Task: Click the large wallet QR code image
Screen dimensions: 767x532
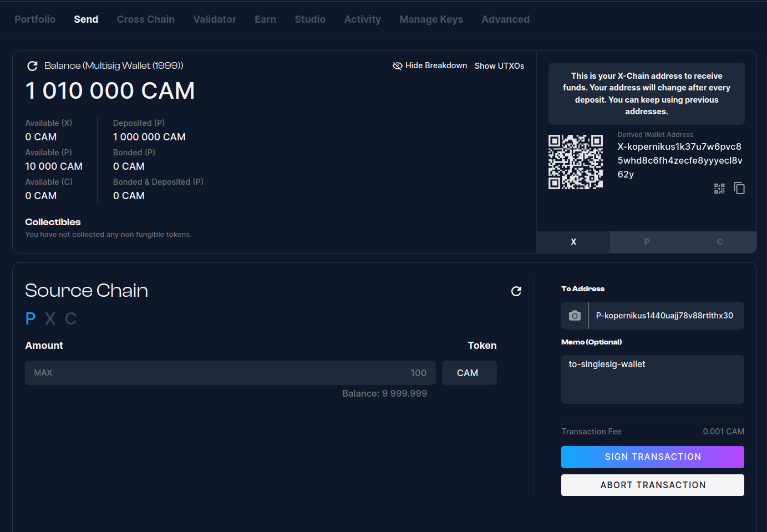Action: 576,162
